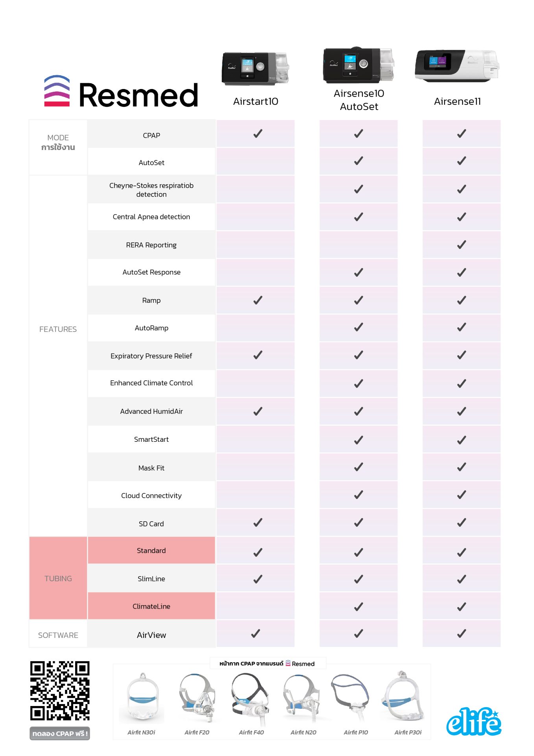Click the QR code

point(60,691)
